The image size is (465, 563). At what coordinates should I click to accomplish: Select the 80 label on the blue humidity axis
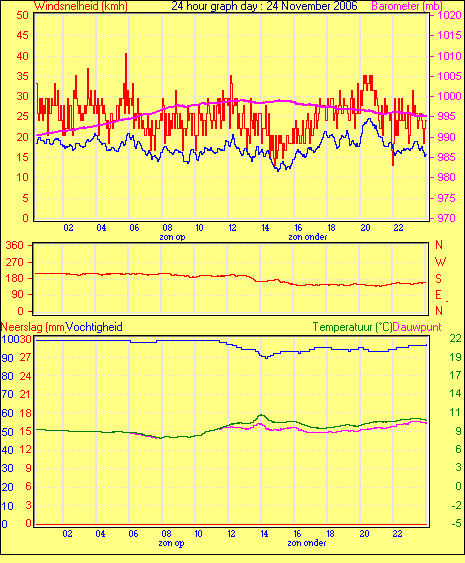7,376
